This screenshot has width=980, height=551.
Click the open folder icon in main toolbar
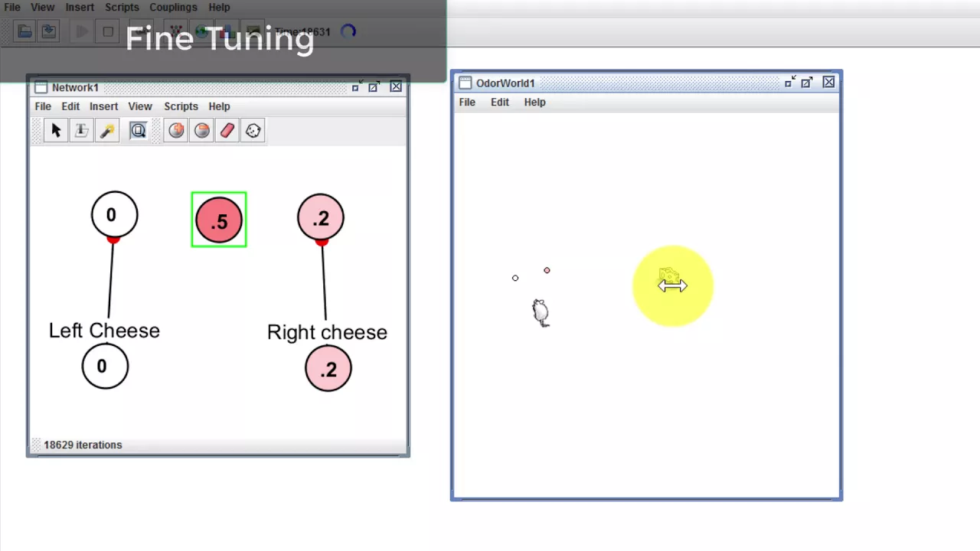coord(25,31)
